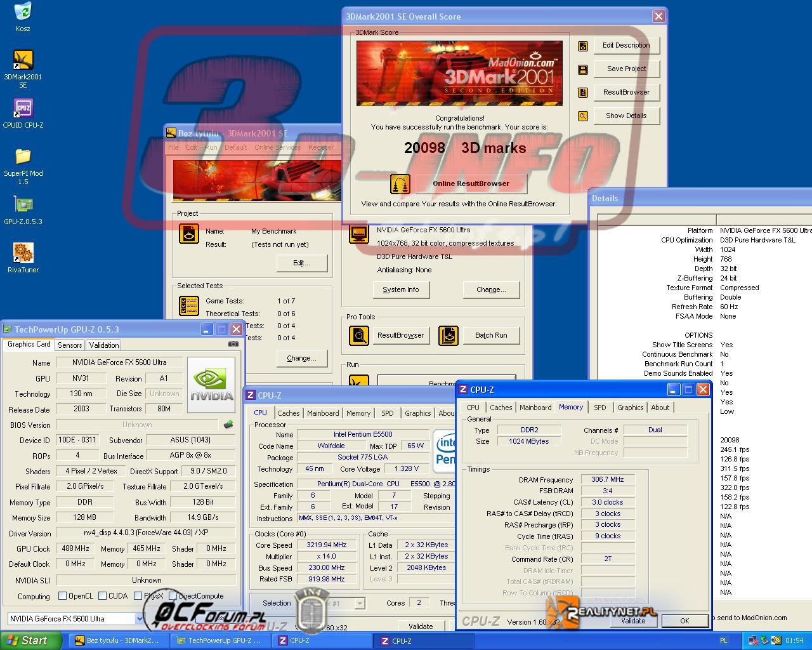Open the GPU selection dropdown in GPU-Z

139,619
